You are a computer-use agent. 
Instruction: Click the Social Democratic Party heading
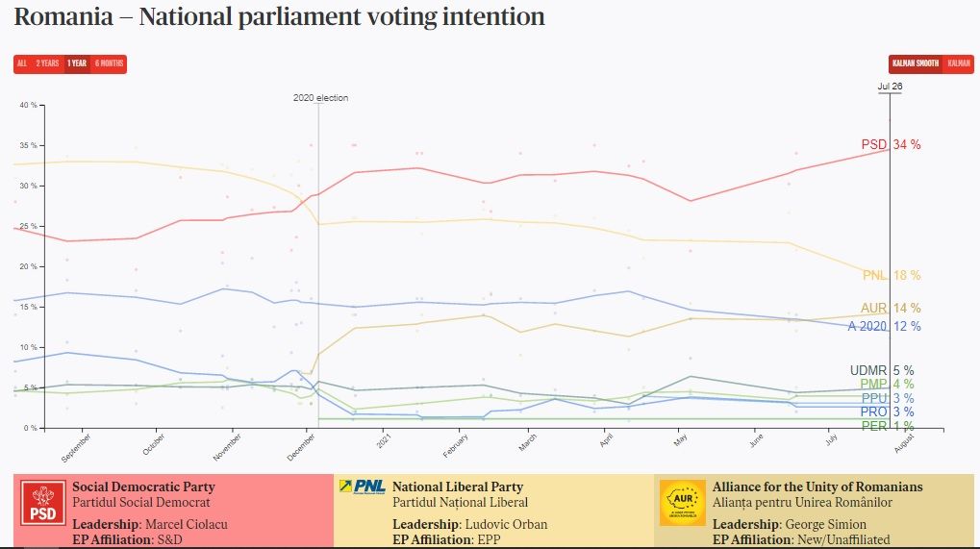[x=143, y=487]
